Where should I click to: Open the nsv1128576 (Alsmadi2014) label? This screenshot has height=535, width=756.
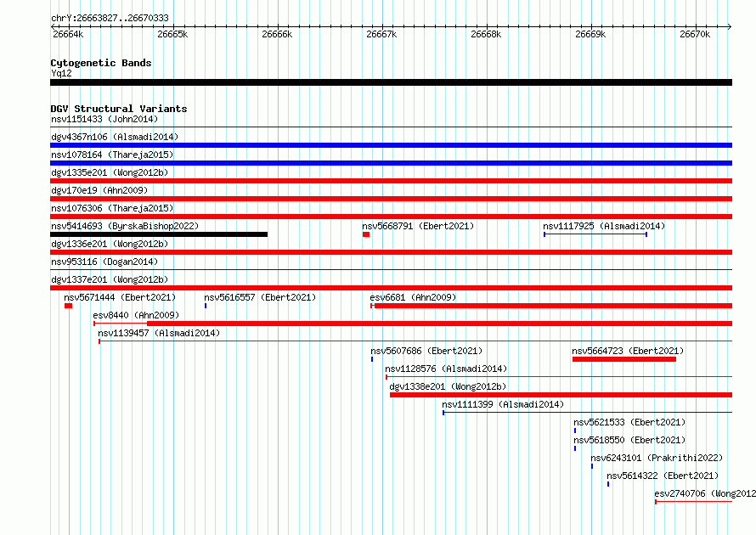[446, 369]
